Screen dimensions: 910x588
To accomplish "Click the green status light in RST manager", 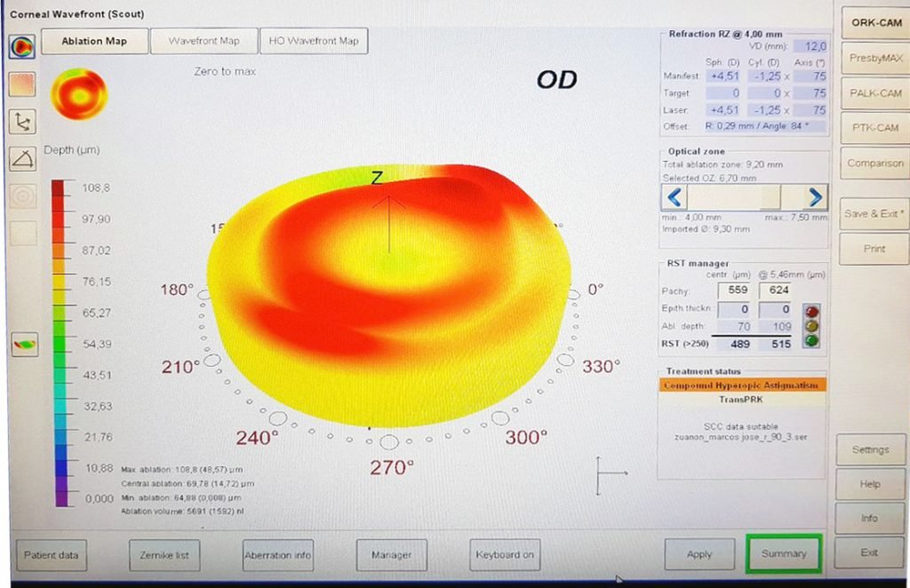I will (x=811, y=341).
